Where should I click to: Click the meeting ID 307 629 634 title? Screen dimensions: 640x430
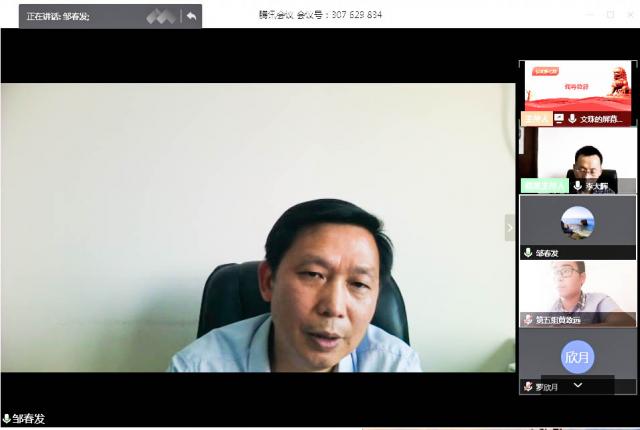(x=320, y=15)
